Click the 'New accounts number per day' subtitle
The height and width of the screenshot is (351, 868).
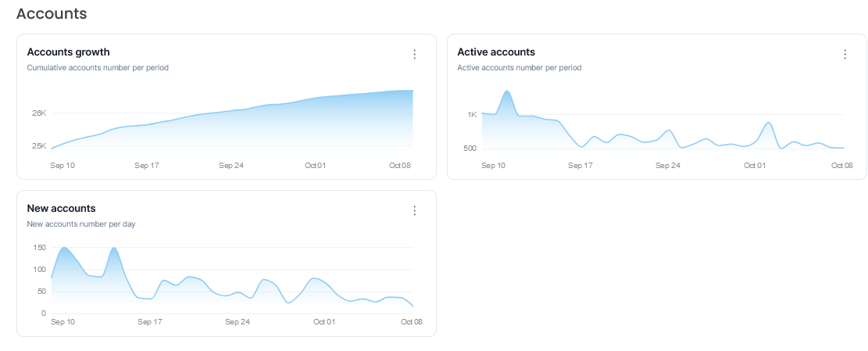(81, 224)
